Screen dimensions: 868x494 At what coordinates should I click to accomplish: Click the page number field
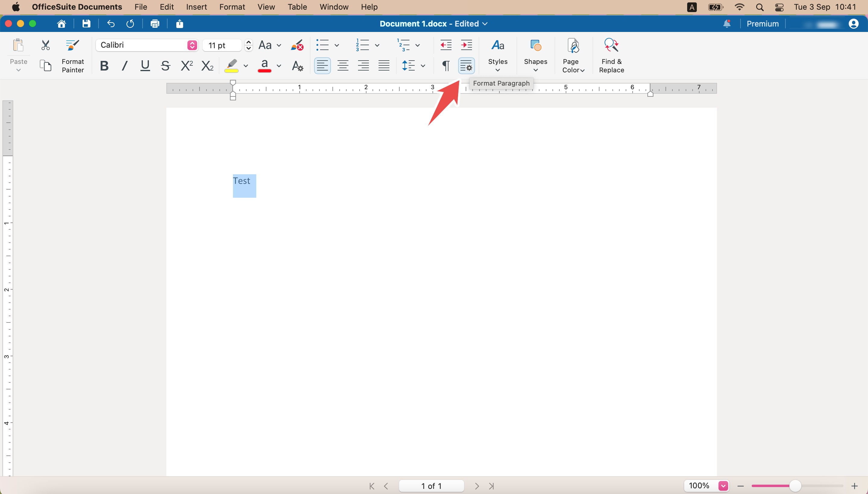click(x=431, y=486)
